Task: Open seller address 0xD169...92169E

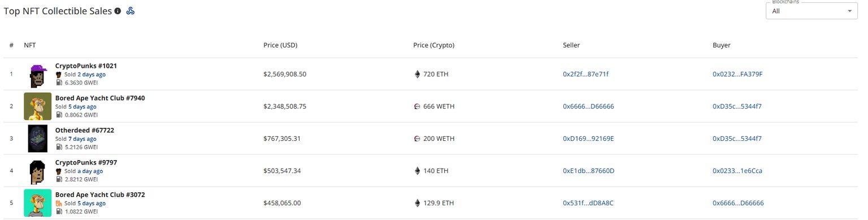Action: click(588, 139)
